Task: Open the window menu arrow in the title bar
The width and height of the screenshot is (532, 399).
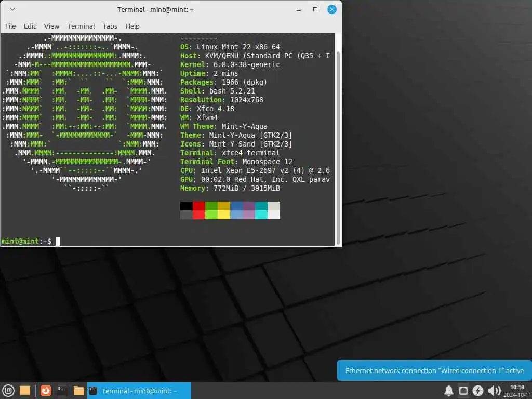Action: (12, 9)
